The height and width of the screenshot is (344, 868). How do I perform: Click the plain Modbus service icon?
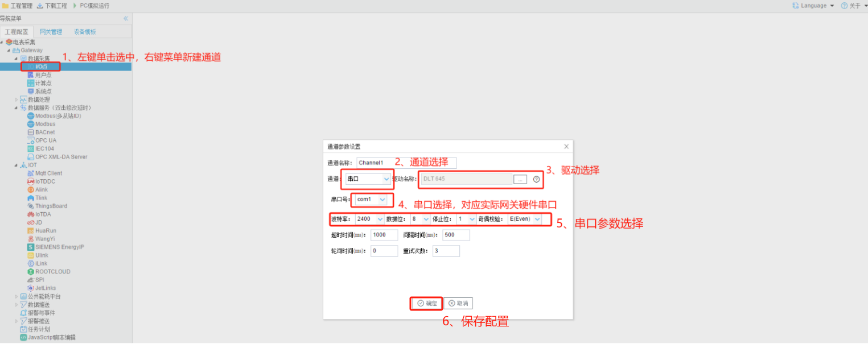31,124
